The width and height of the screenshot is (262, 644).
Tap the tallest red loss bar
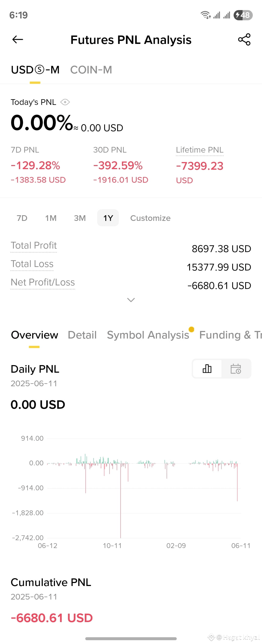point(120,500)
